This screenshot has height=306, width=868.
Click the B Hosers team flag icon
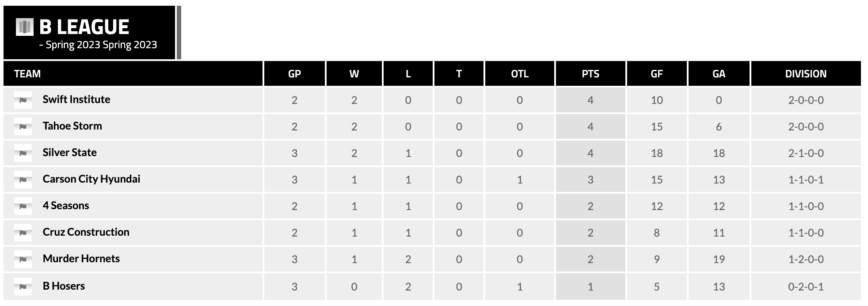click(x=23, y=287)
